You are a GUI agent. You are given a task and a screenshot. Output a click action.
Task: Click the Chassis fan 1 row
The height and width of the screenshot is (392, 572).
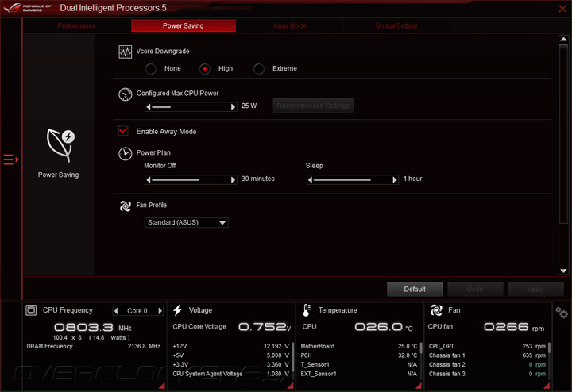(487, 355)
